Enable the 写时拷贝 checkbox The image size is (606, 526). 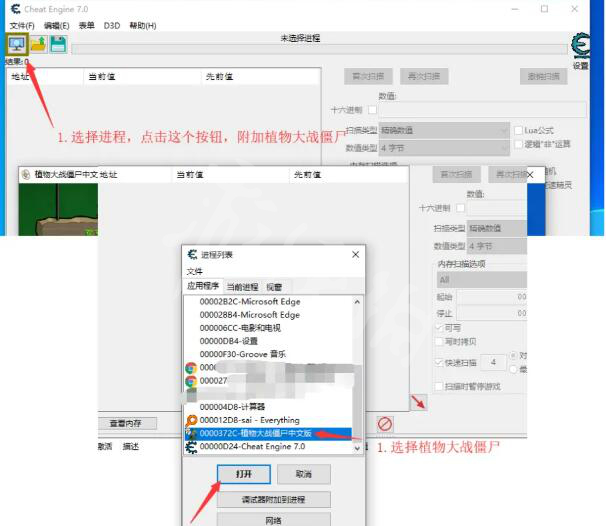(439, 342)
